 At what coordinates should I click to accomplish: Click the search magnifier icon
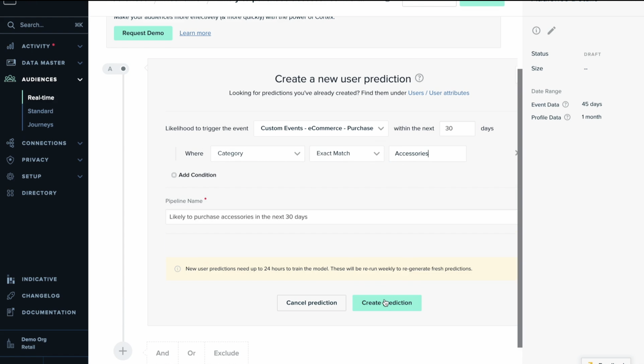[x=11, y=25]
